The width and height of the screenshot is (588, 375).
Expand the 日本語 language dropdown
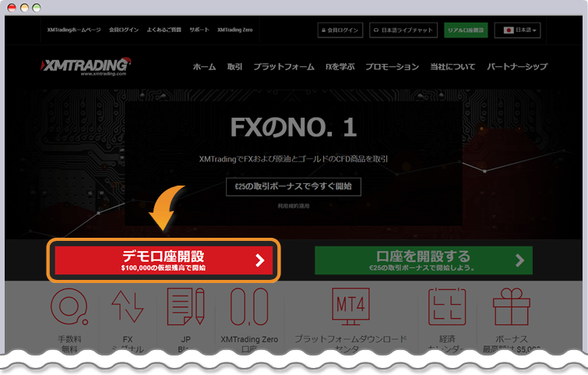coord(517,30)
